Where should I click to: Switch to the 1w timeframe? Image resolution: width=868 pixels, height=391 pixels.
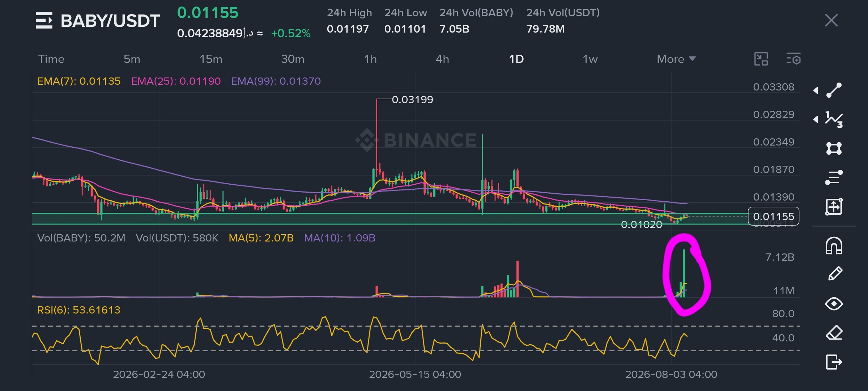(x=590, y=59)
